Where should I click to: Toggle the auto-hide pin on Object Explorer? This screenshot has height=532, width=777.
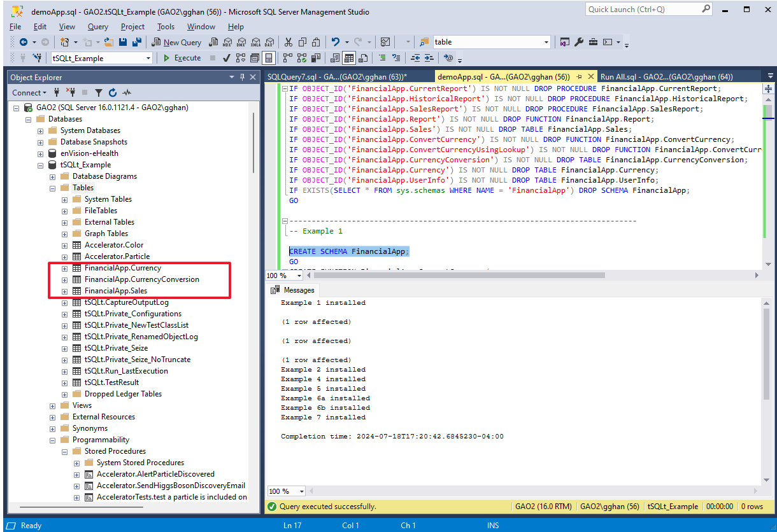pos(242,77)
